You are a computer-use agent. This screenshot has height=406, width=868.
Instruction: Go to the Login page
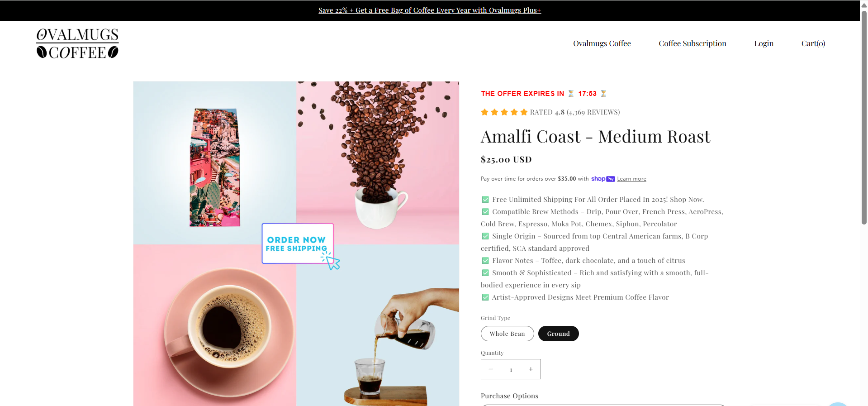[x=764, y=43]
